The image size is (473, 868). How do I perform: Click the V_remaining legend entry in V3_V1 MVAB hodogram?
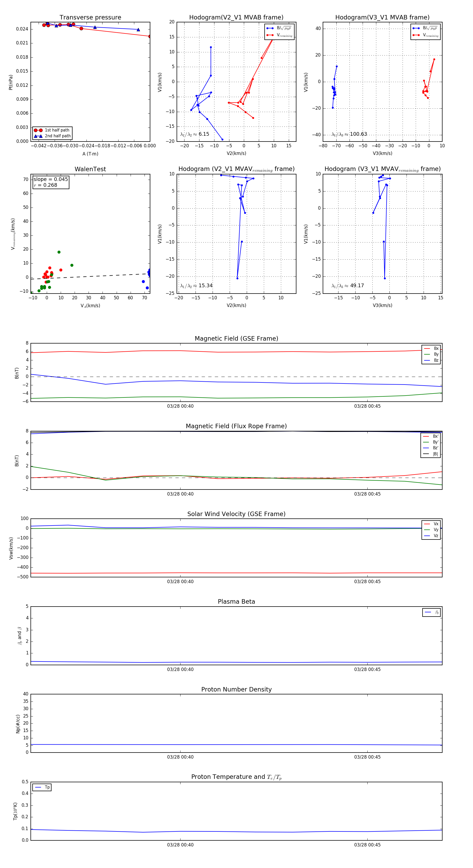[425, 35]
